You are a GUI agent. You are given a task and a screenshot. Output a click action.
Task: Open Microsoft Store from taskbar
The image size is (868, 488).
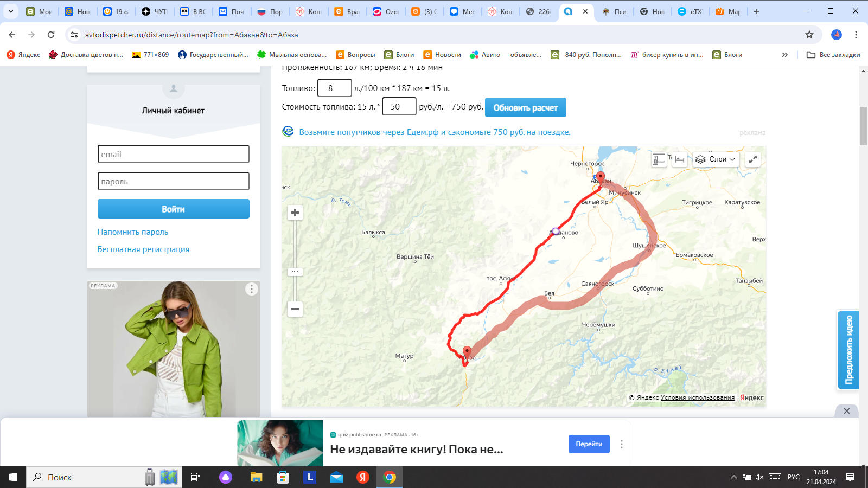[x=283, y=477]
